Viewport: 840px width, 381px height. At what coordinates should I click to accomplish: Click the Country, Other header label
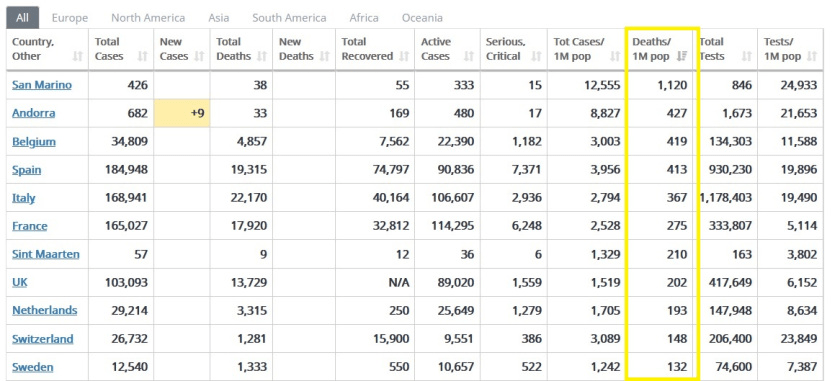[x=33, y=49]
